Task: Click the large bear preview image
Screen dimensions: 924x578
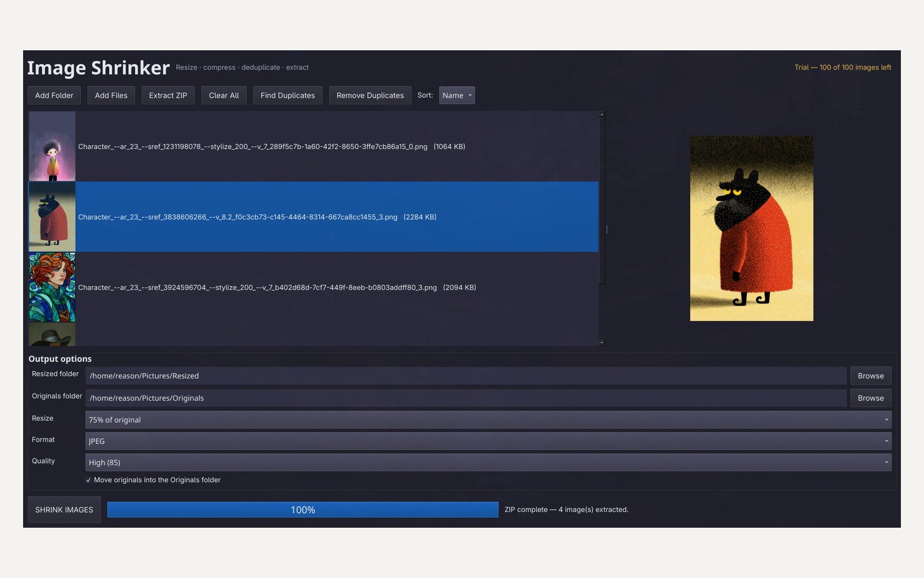Action: 751,228
